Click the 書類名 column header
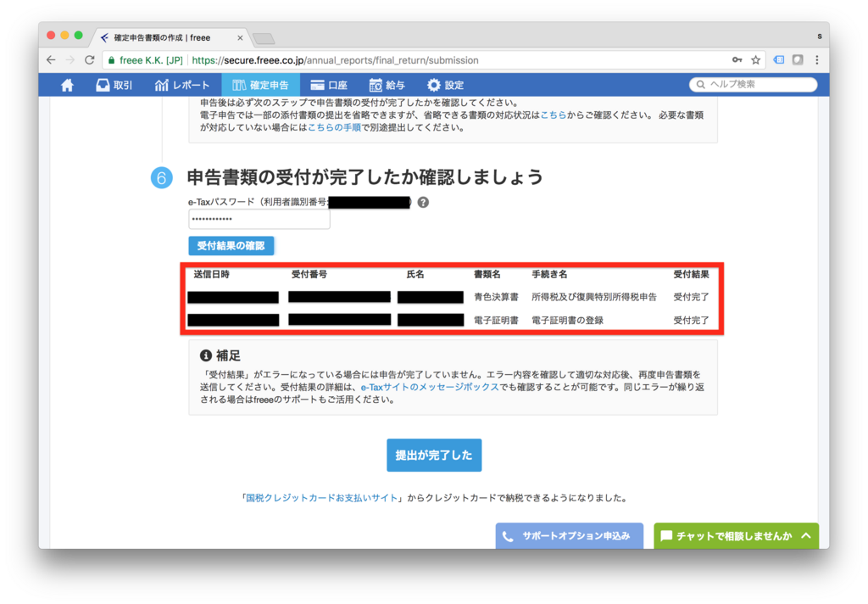This screenshot has width=868, height=604. pyautogui.click(x=487, y=274)
